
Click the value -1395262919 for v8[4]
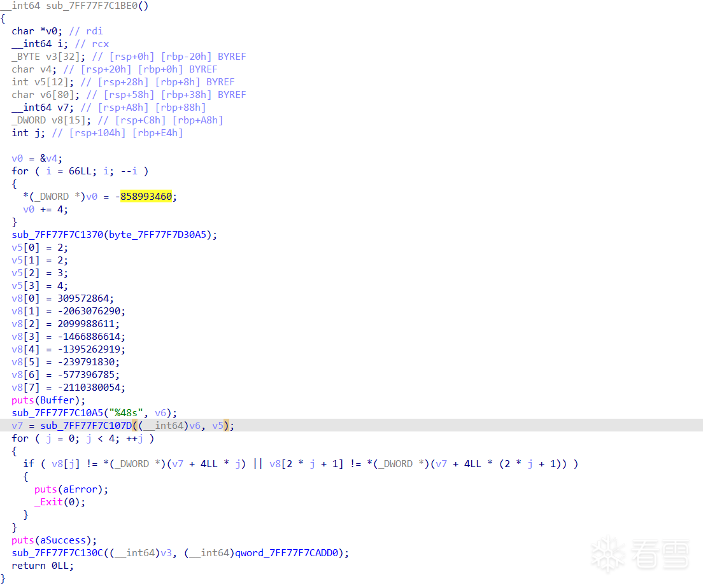[x=89, y=349]
